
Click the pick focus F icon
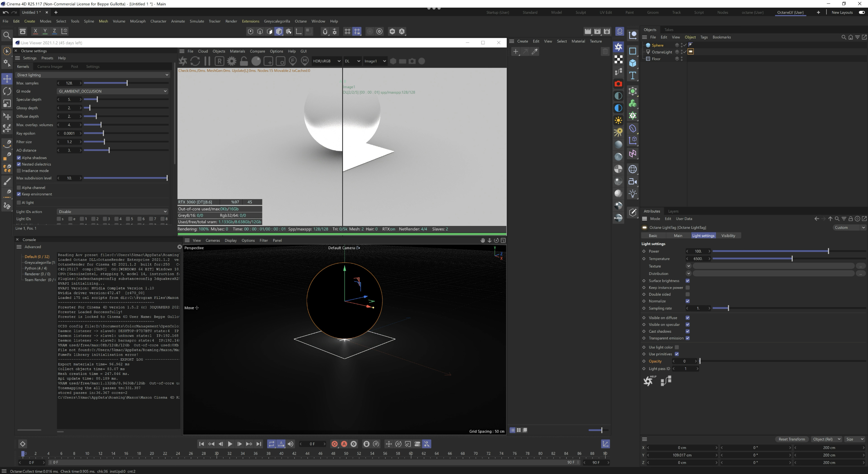click(293, 61)
